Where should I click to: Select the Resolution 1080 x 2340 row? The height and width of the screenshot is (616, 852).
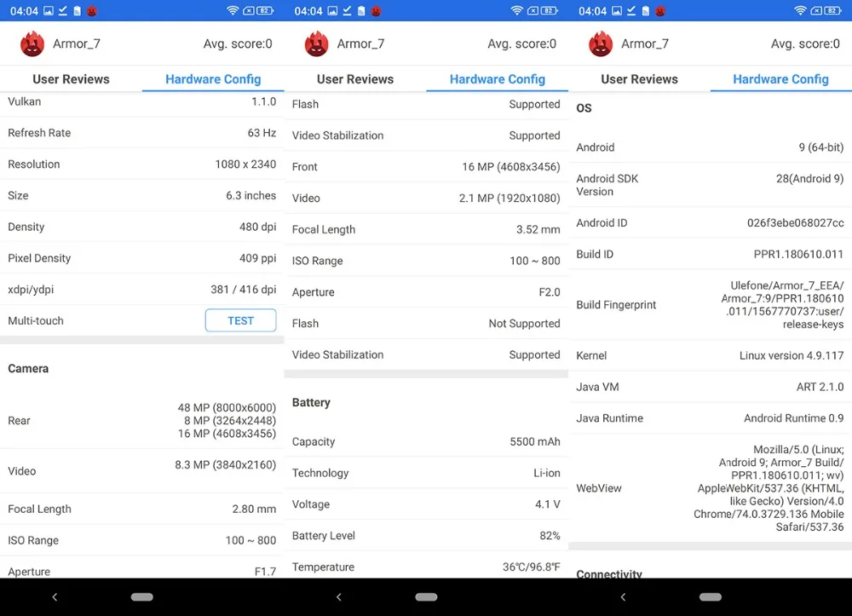141,164
